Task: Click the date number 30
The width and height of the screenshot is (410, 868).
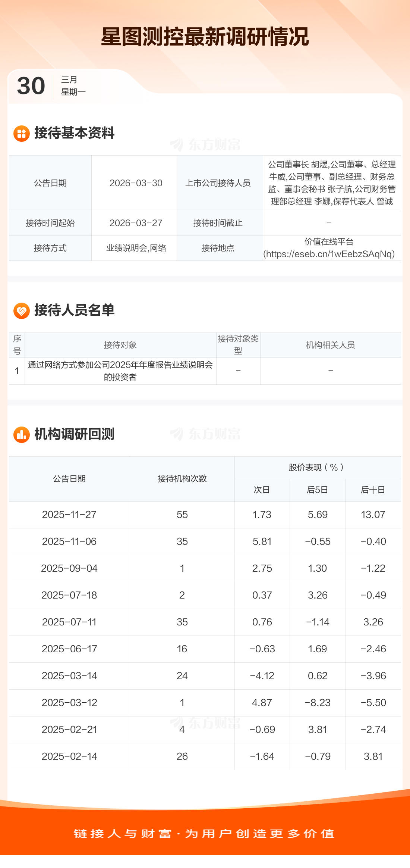Action: coord(31,86)
